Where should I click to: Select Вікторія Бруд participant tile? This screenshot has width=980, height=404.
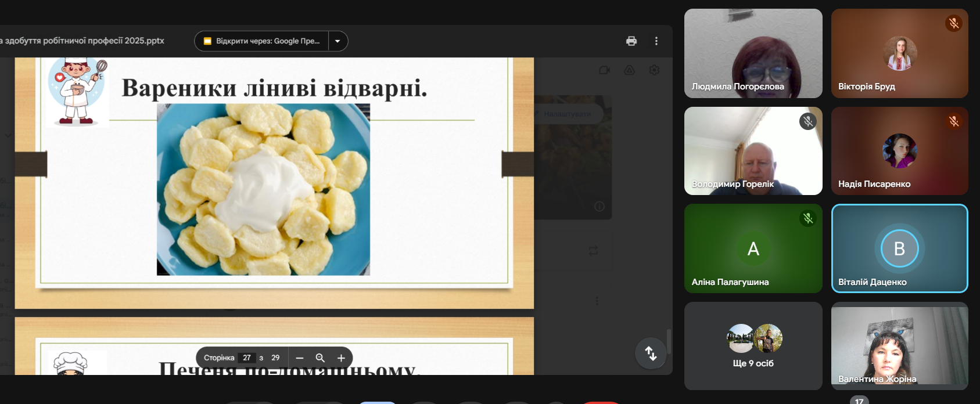(900, 53)
